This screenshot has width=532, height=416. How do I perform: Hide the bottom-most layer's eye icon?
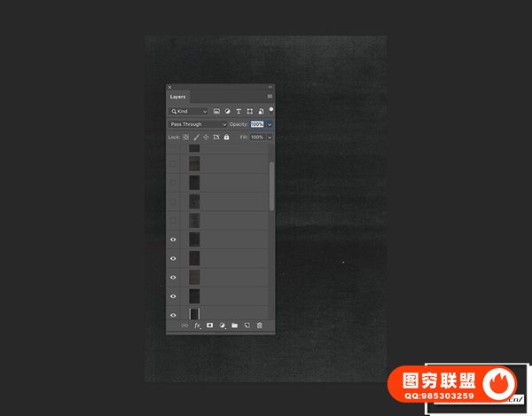173,315
